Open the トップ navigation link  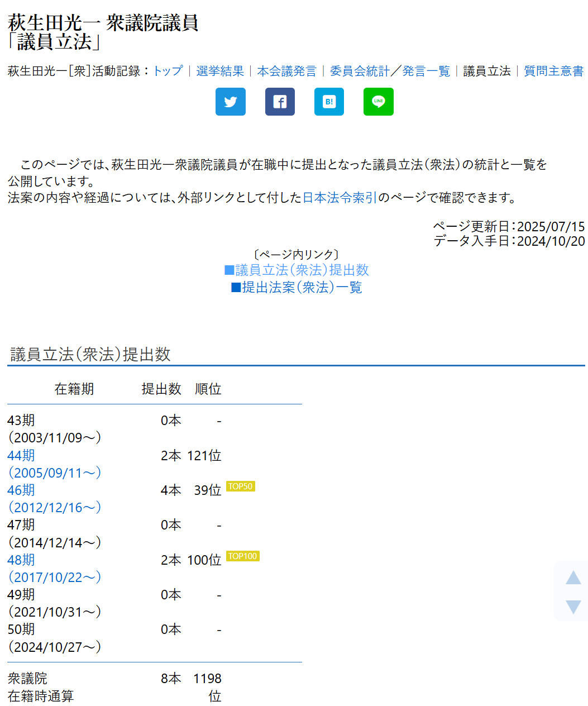[168, 71]
